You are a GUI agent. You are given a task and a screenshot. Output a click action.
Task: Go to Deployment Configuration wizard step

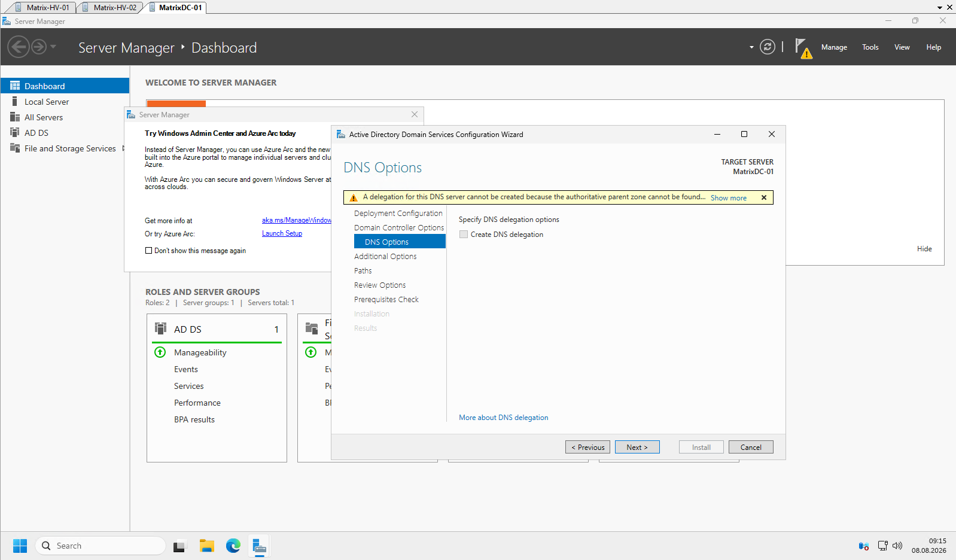[x=398, y=213]
